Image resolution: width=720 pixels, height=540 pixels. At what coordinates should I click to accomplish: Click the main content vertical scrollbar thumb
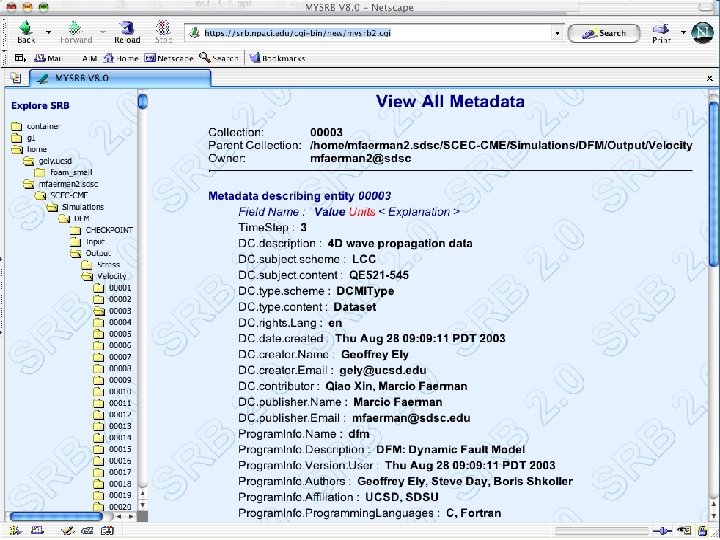pos(713,184)
